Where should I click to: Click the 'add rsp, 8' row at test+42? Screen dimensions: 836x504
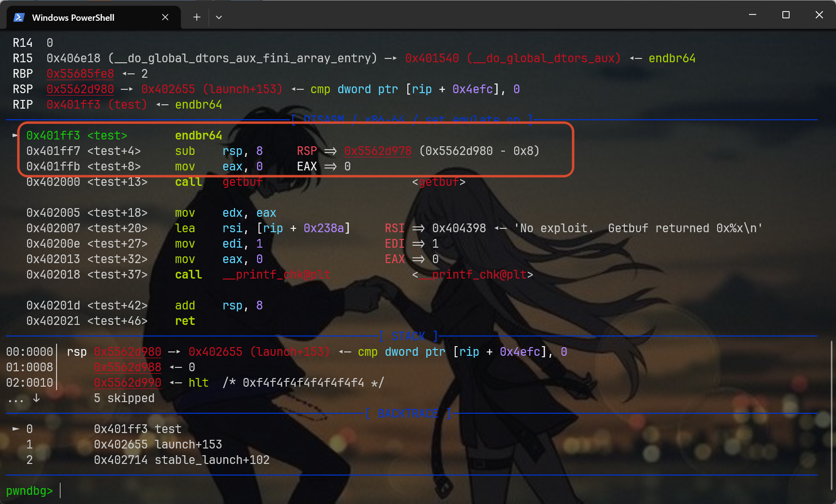144,306
